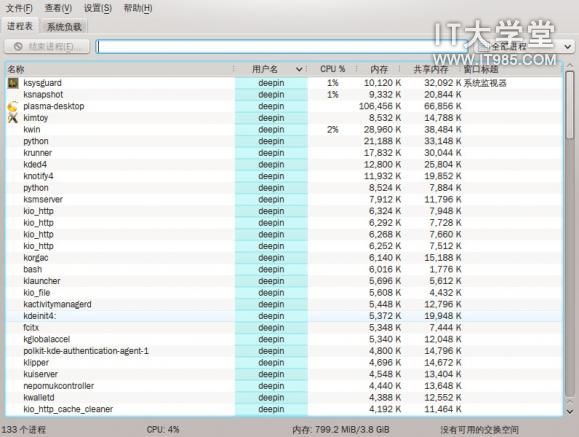Click the 2% CPU value for kwin
The width and height of the screenshot is (579, 437).
[333, 130]
